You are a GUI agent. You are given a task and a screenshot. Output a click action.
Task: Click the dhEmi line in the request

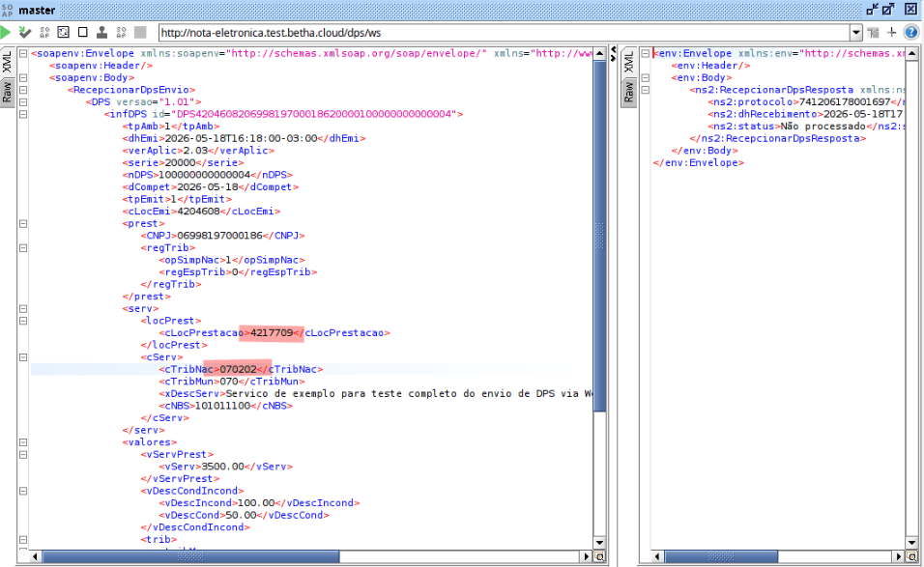pyautogui.click(x=244, y=138)
